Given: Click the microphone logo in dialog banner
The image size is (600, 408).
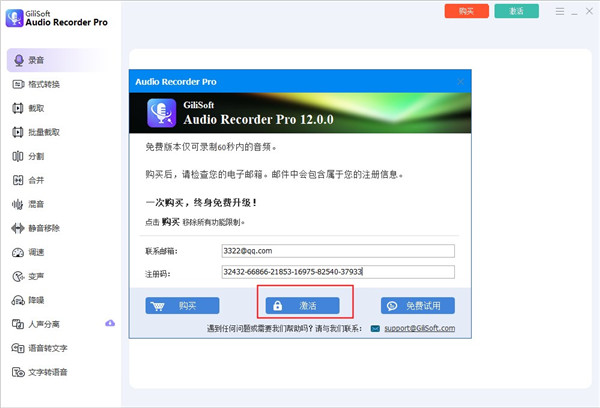Looking at the screenshot, I should point(161,113).
